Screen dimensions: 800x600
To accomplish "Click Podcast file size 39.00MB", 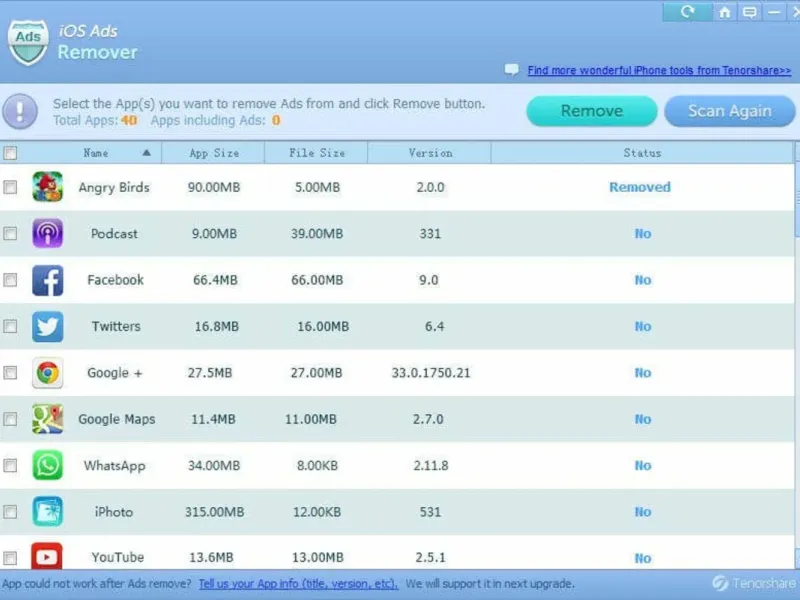I will [317, 234].
